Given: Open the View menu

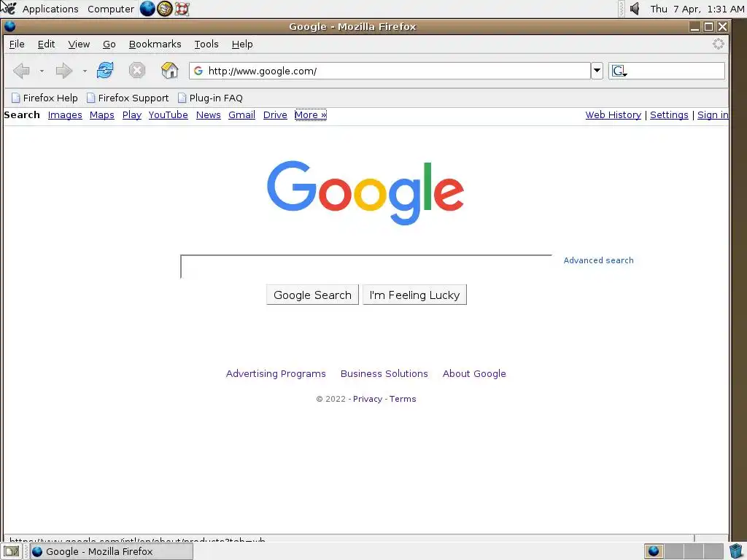Looking at the screenshot, I should click(79, 44).
